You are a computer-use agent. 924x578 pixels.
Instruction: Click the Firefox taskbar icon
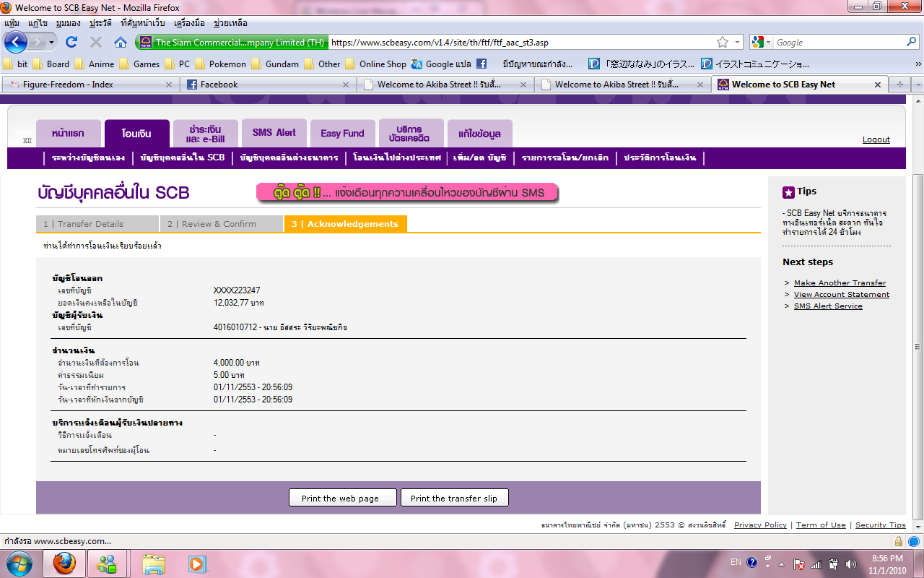[65, 563]
